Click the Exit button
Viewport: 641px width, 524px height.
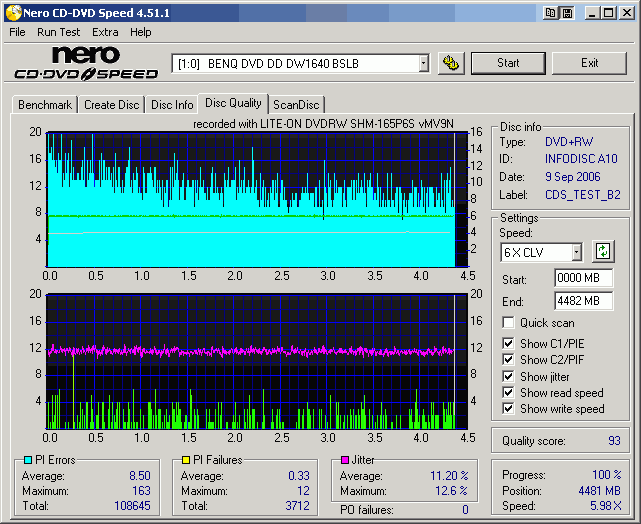[589, 63]
